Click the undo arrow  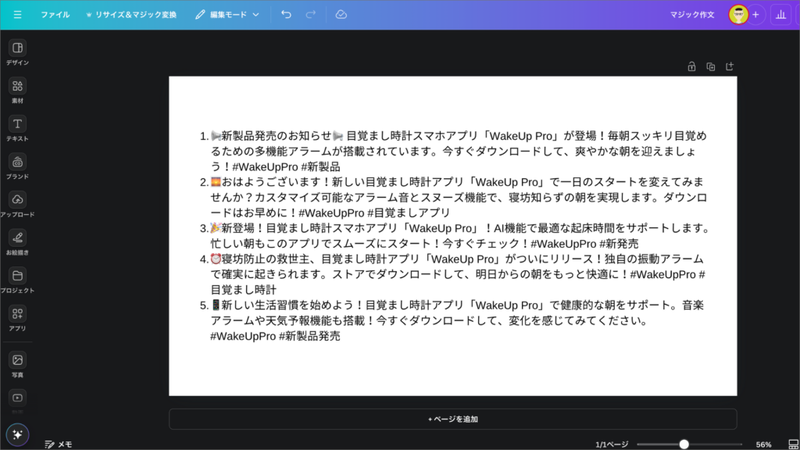286,15
